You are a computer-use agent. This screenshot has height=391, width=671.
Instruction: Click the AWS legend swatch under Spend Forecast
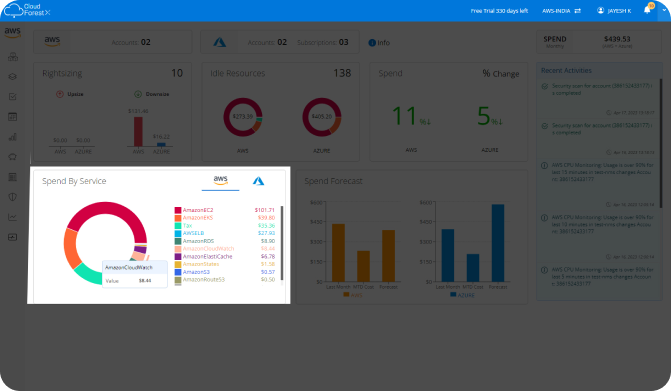(346, 294)
